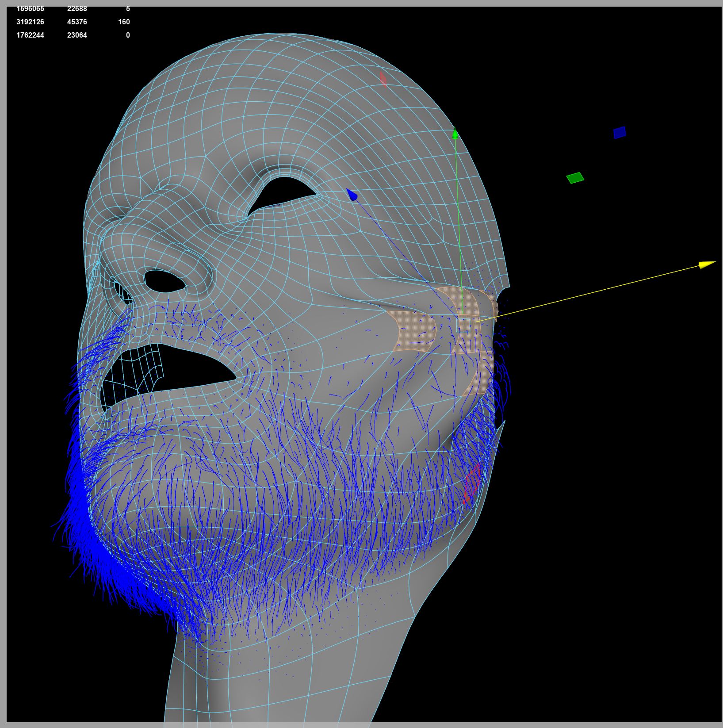723x728 pixels.
Task: Click the nostril hole of the head mesh
Action: [x=164, y=280]
